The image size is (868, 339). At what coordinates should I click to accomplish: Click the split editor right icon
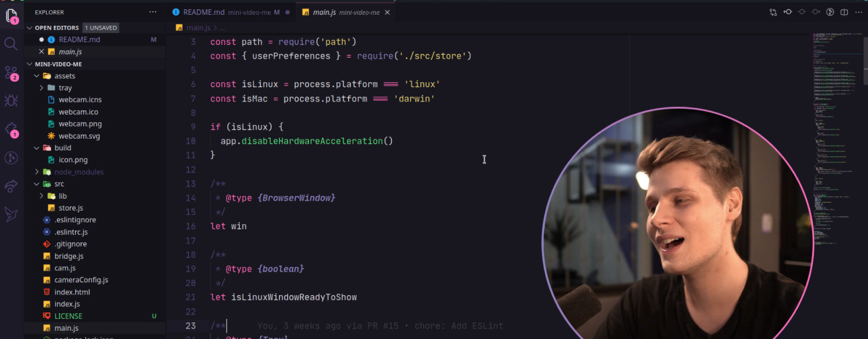point(844,12)
